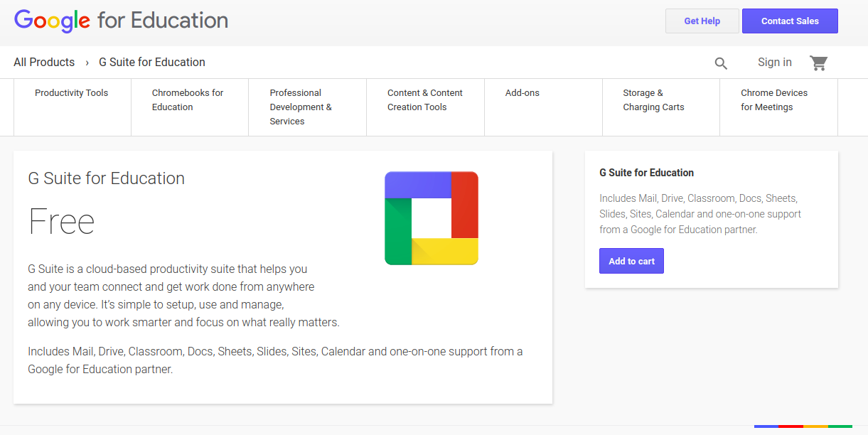
Task: Open Content & Content Creation Tools category
Action: pyautogui.click(x=424, y=100)
